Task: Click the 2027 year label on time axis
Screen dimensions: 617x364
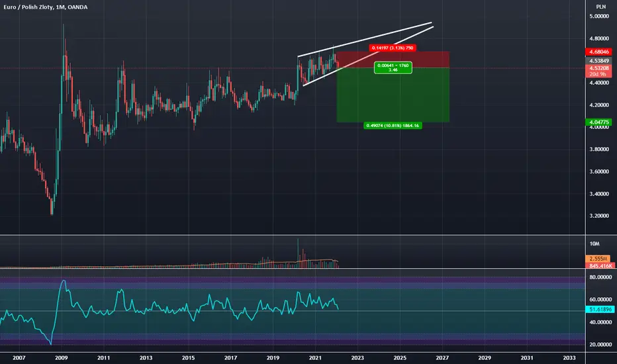Action: [x=442, y=357]
